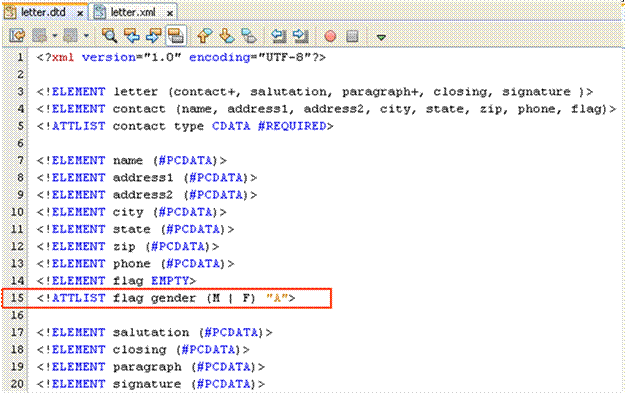
Task: Toggle bookmark on current line
Action: pos(249,36)
